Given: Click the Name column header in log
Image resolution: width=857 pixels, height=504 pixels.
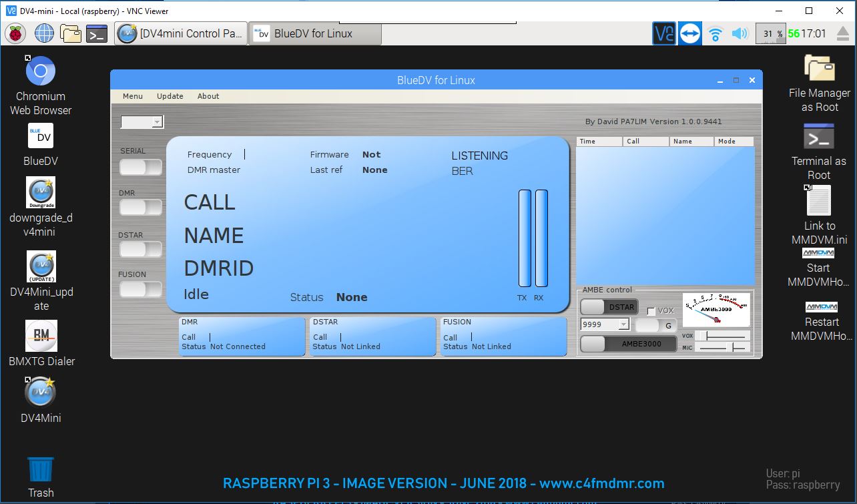Looking at the screenshot, I should pyautogui.click(x=691, y=142).
